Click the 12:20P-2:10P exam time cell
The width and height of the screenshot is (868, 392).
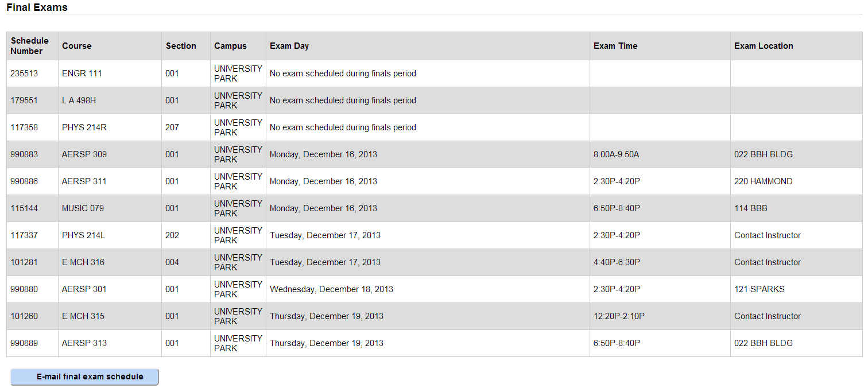[x=619, y=316]
